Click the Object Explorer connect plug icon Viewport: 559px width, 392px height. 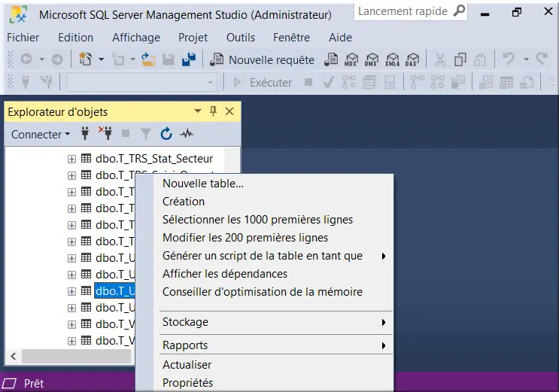(x=85, y=134)
